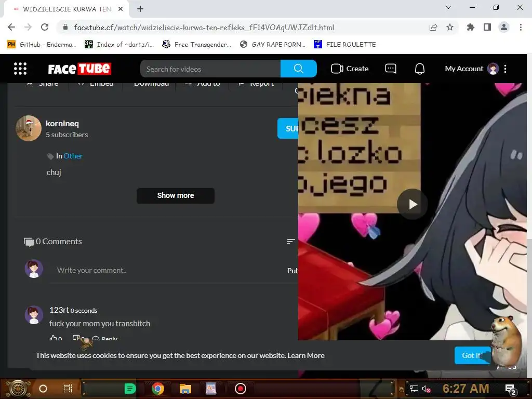Click the 5 subscribers text

pos(67,135)
